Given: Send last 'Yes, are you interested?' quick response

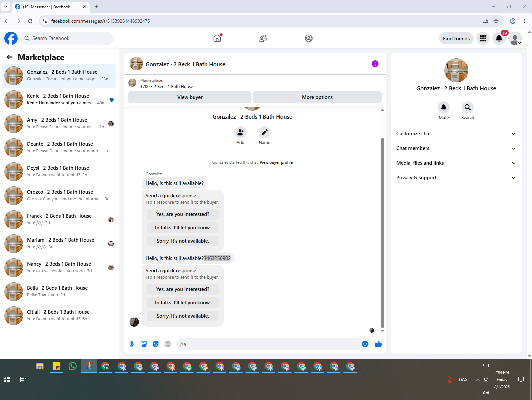Looking at the screenshot, I should tap(183, 289).
